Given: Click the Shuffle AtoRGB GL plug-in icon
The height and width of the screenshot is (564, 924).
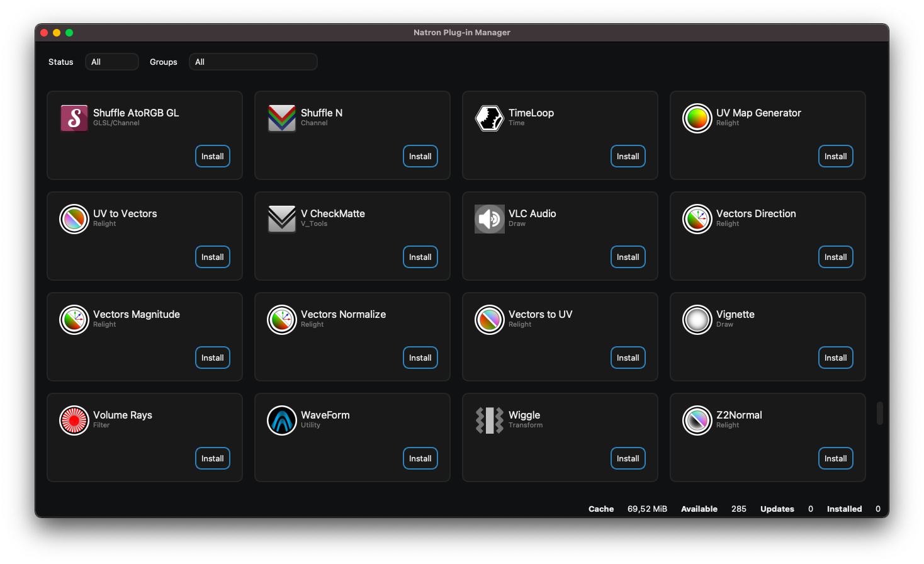Looking at the screenshot, I should pos(74,118).
